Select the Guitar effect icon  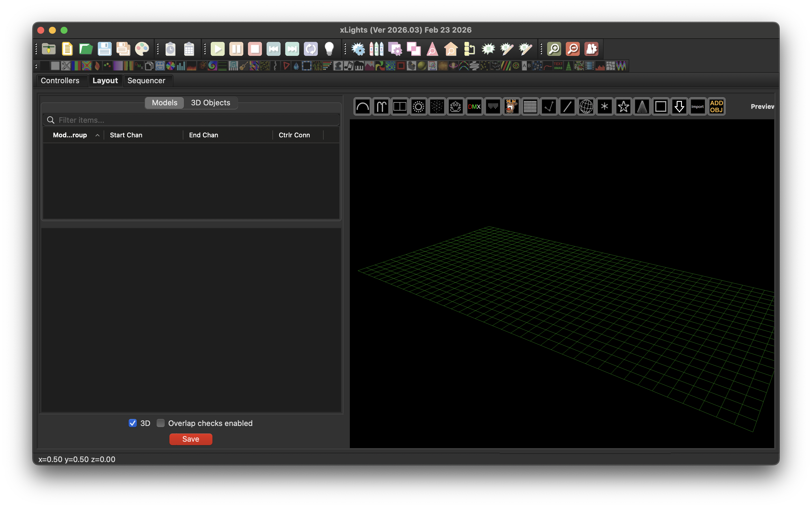coord(244,66)
